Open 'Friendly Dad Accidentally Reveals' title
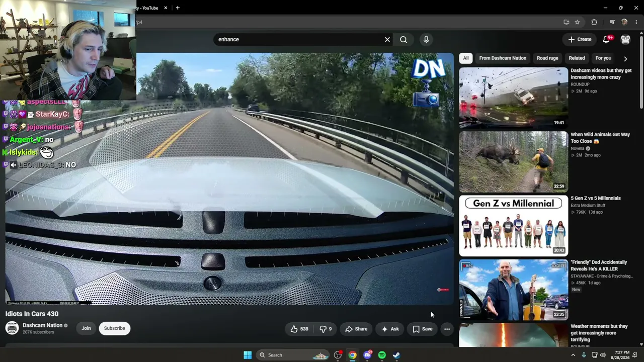This screenshot has height=362, width=644. click(x=599, y=265)
